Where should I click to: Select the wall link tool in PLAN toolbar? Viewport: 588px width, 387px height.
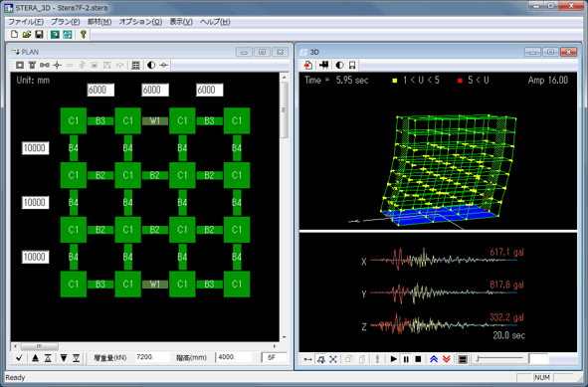pos(44,66)
